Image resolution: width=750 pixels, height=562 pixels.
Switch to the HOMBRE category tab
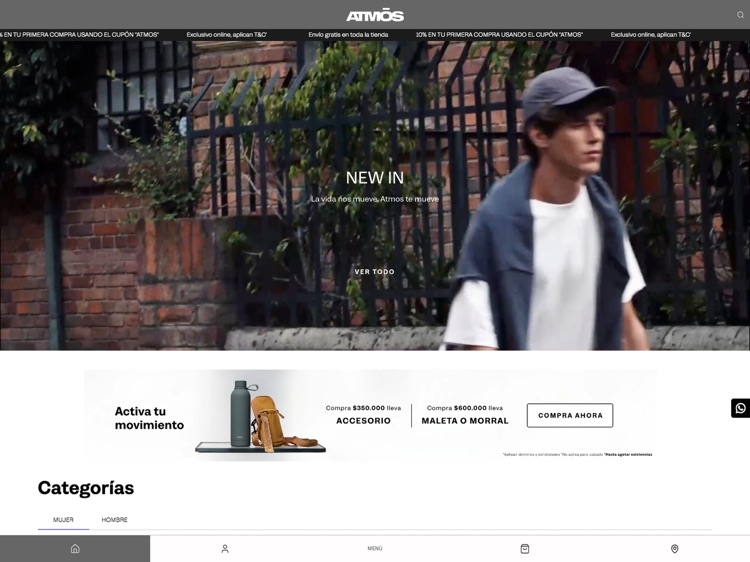[114, 519]
